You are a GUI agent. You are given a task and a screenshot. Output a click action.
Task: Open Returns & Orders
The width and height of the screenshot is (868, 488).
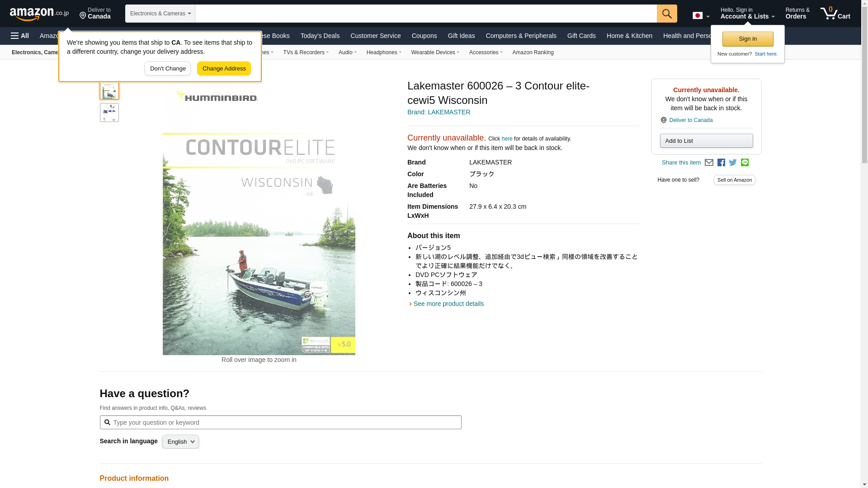point(797,14)
